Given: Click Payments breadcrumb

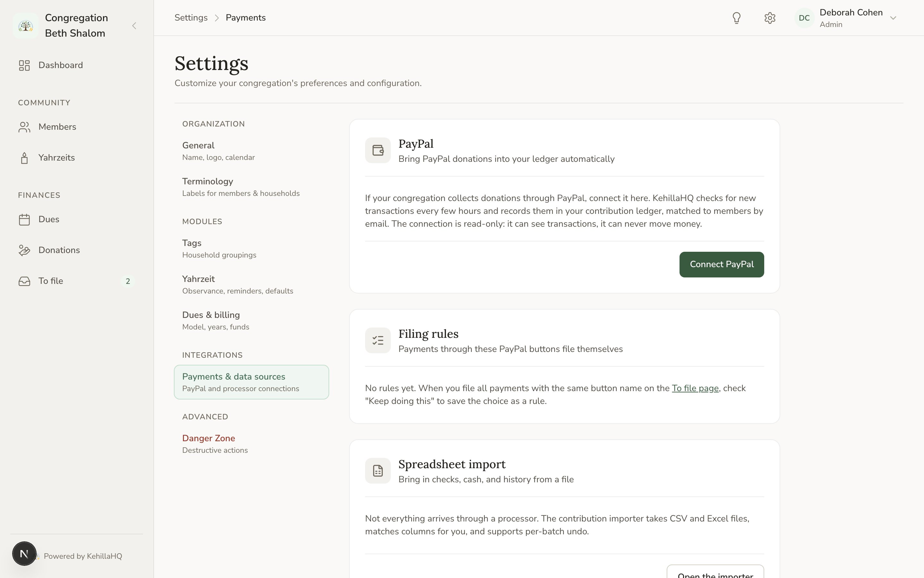Looking at the screenshot, I should (245, 18).
